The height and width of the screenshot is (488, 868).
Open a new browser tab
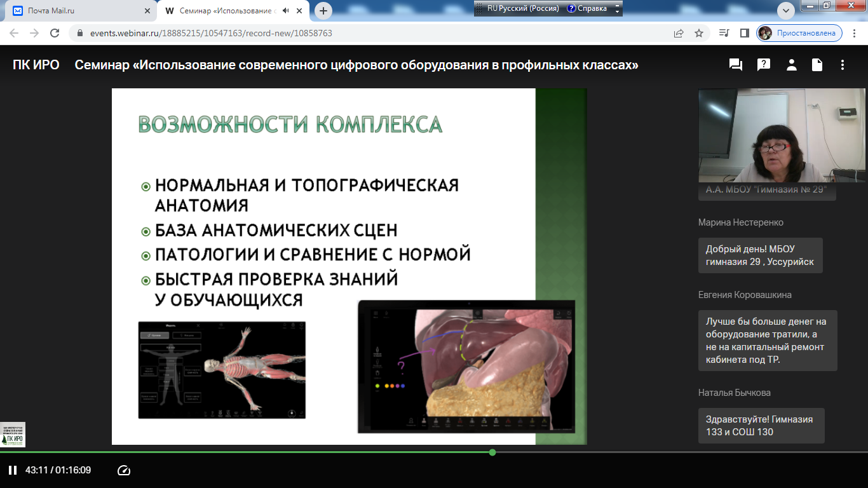[323, 11]
